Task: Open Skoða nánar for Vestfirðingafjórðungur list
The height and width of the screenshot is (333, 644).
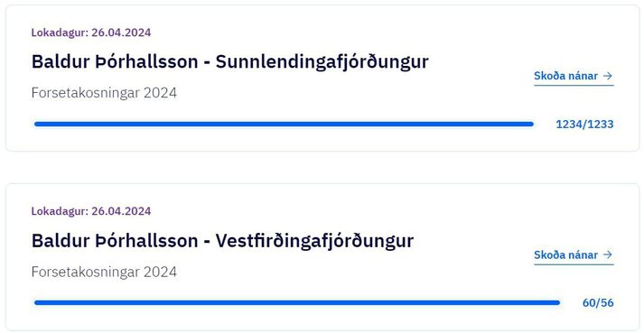Action: click(x=574, y=255)
